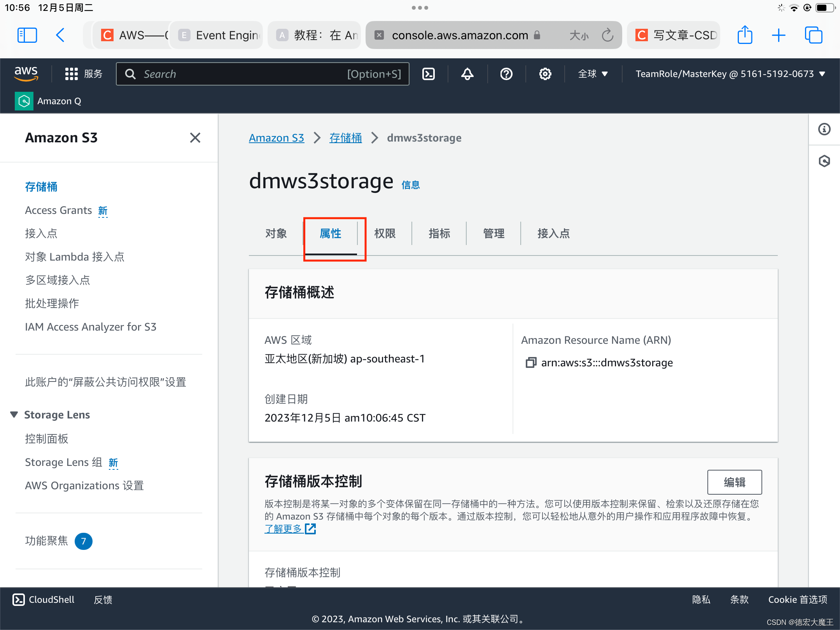Collapse the Storage Lens section

tap(14, 415)
